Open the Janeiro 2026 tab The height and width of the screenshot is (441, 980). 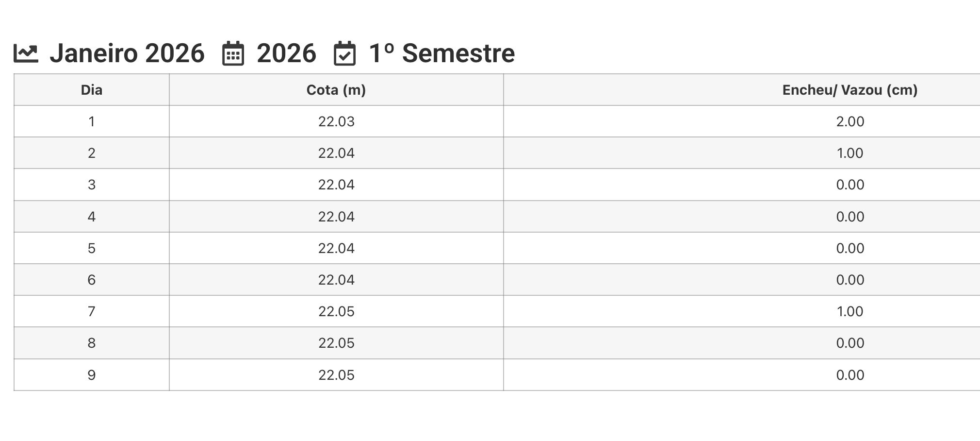[127, 53]
